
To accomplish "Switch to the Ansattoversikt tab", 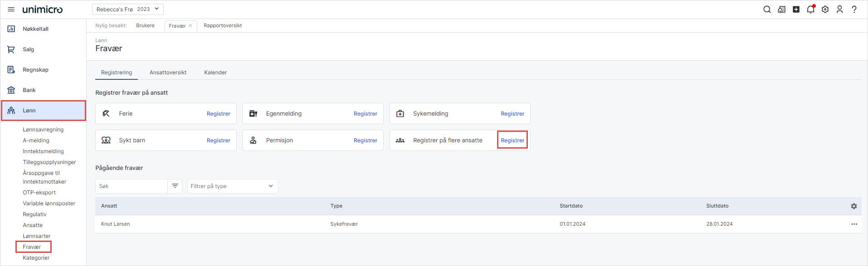I will [168, 73].
